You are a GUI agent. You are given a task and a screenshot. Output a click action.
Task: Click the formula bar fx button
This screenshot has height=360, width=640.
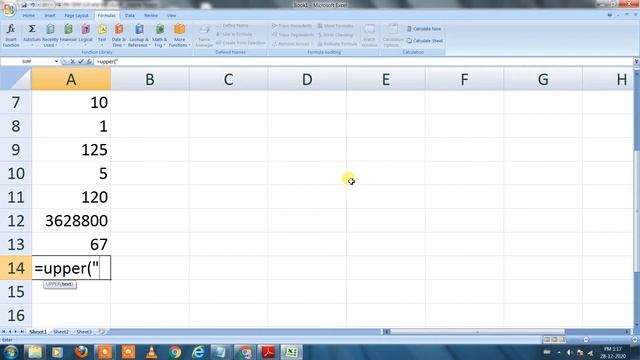(89, 62)
